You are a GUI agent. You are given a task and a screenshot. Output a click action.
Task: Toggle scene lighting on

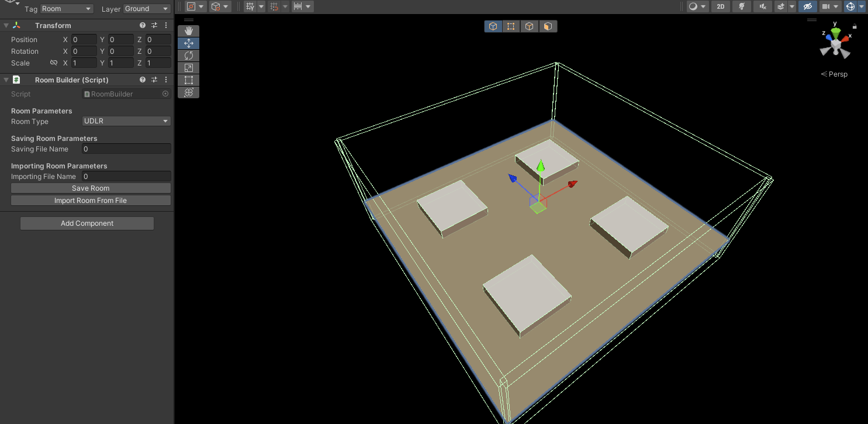[741, 6]
